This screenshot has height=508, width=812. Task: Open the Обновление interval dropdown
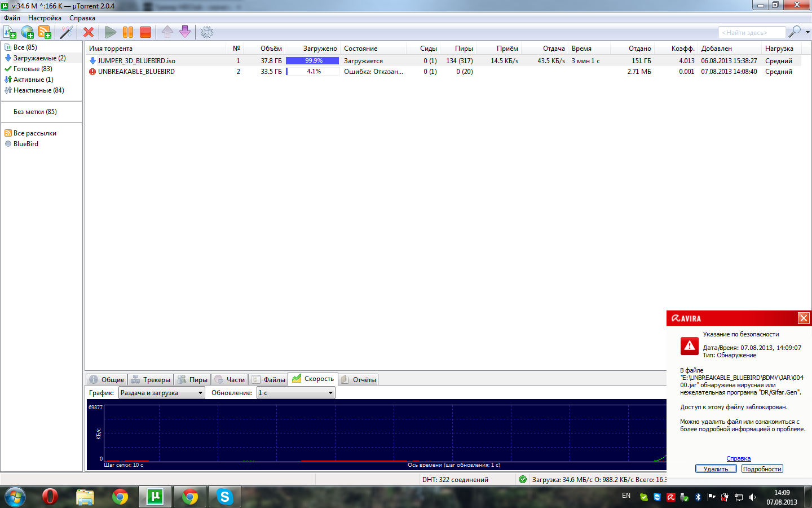pos(296,393)
